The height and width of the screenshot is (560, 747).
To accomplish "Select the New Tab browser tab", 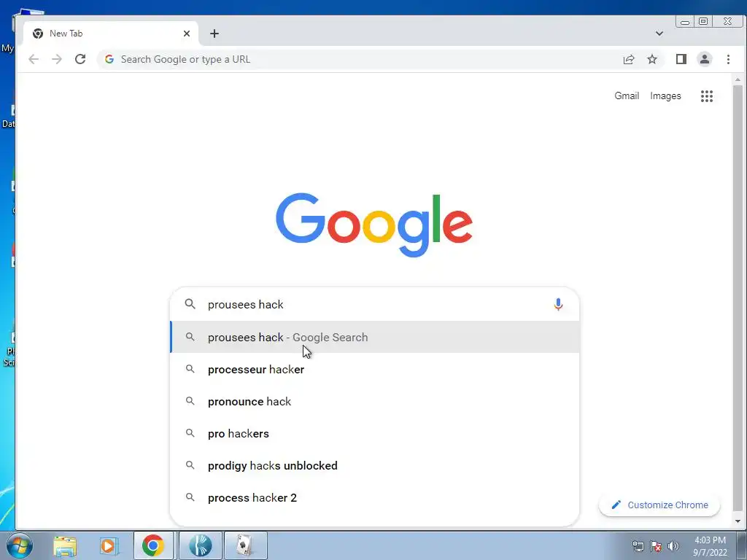I will coord(111,34).
